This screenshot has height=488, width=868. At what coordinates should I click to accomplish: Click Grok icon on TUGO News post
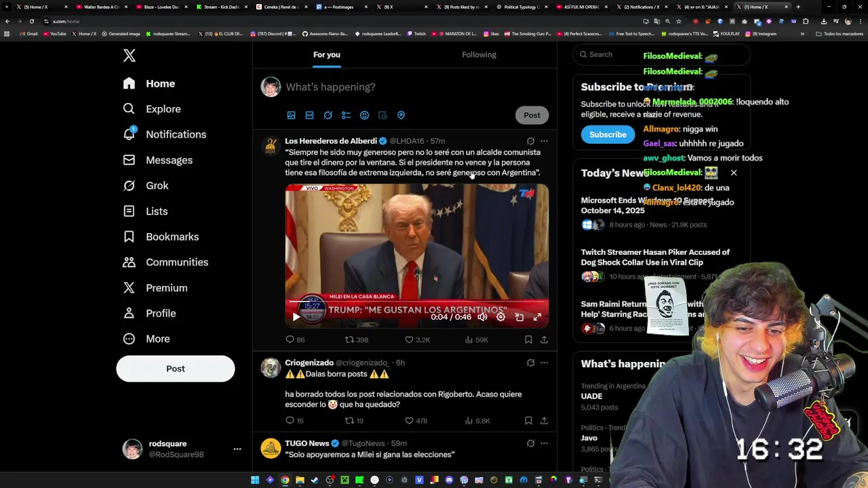tap(531, 443)
